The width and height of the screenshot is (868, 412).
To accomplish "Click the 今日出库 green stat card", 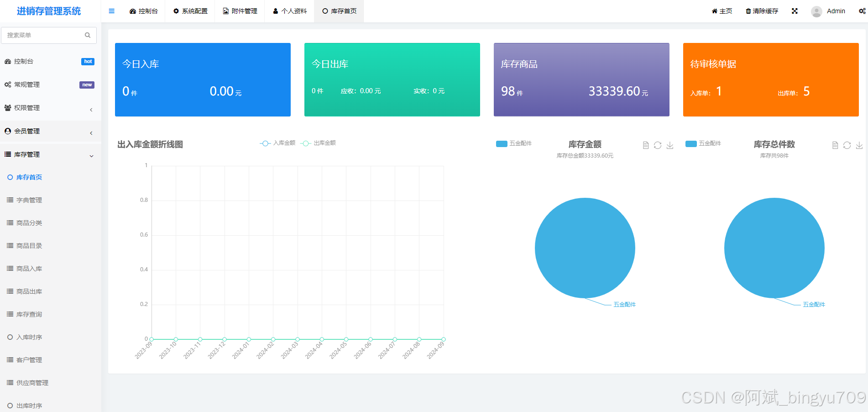I will tap(392, 79).
